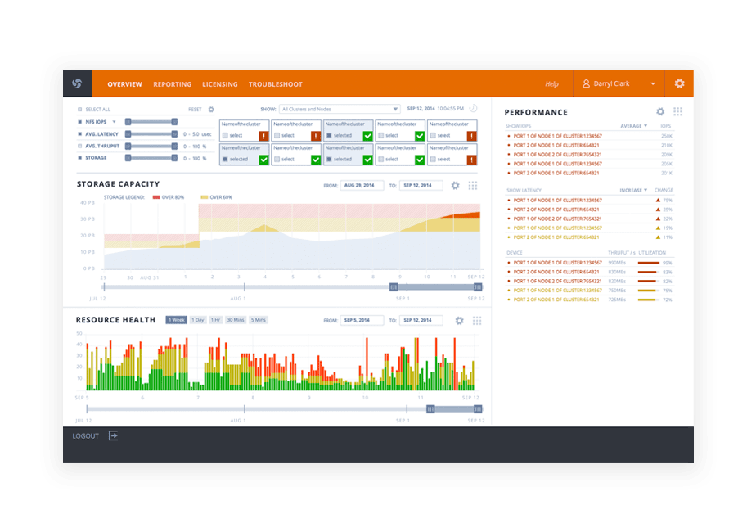This screenshot has width=756, height=532.
Task: Click red triangle beside 75% latency change
Action: [x=658, y=200]
